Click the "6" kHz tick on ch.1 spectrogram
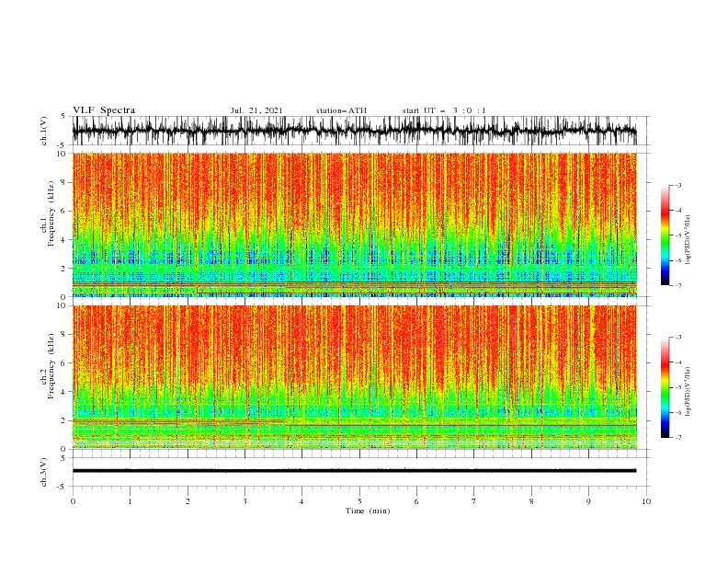Screen dimensions: 728x563 click(63, 211)
